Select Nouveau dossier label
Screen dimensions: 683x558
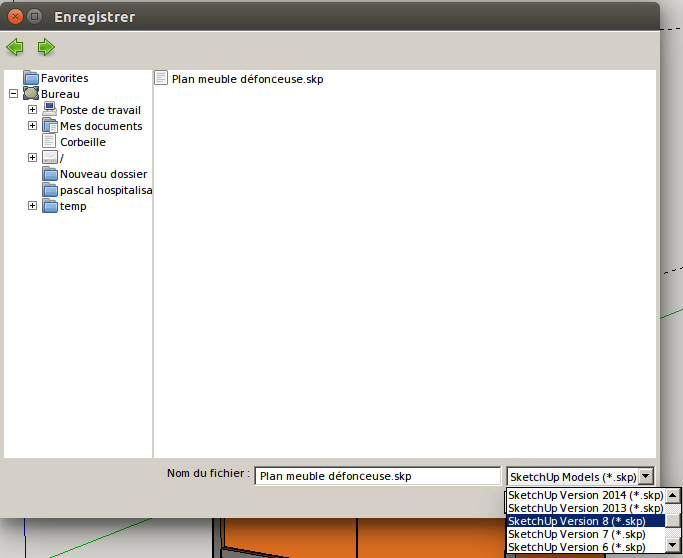pos(104,174)
